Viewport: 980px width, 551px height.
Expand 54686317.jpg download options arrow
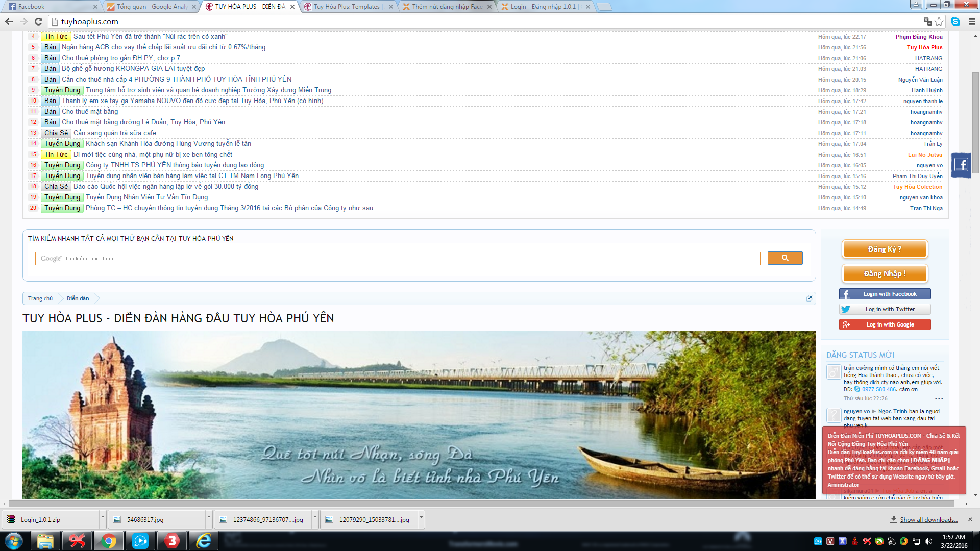[209, 518]
